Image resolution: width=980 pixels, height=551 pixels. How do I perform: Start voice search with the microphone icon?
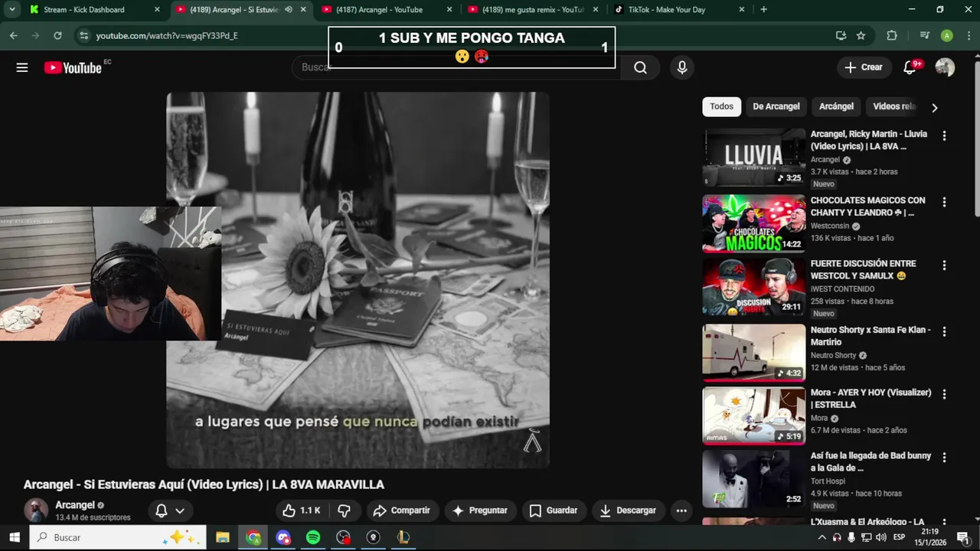click(x=682, y=67)
